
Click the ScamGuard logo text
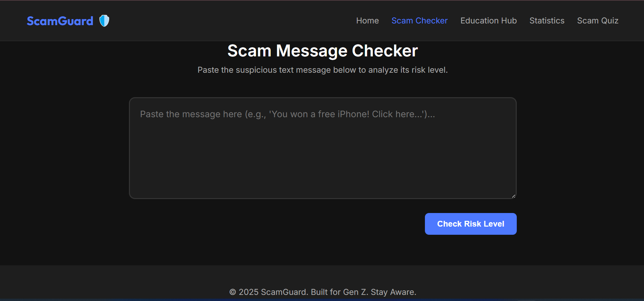point(60,21)
